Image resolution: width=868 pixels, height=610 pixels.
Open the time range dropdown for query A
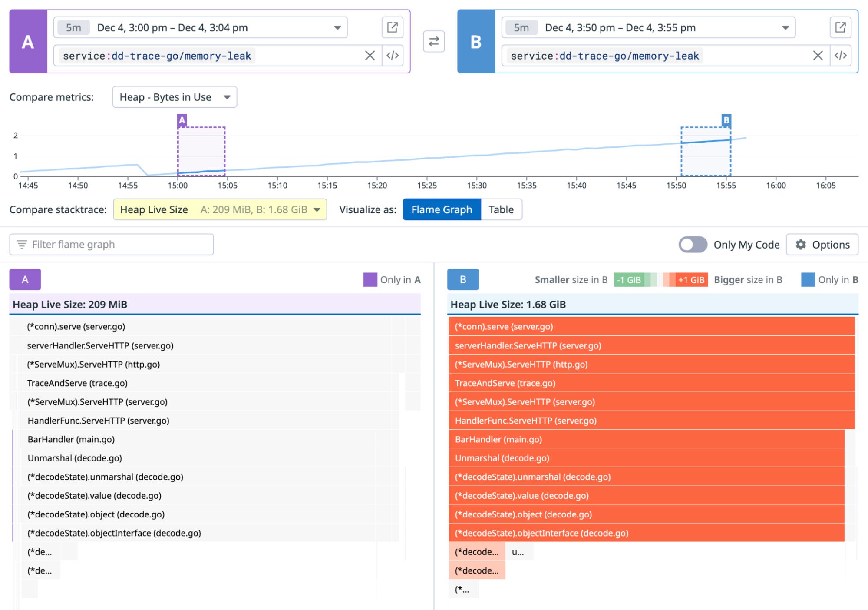(338, 27)
